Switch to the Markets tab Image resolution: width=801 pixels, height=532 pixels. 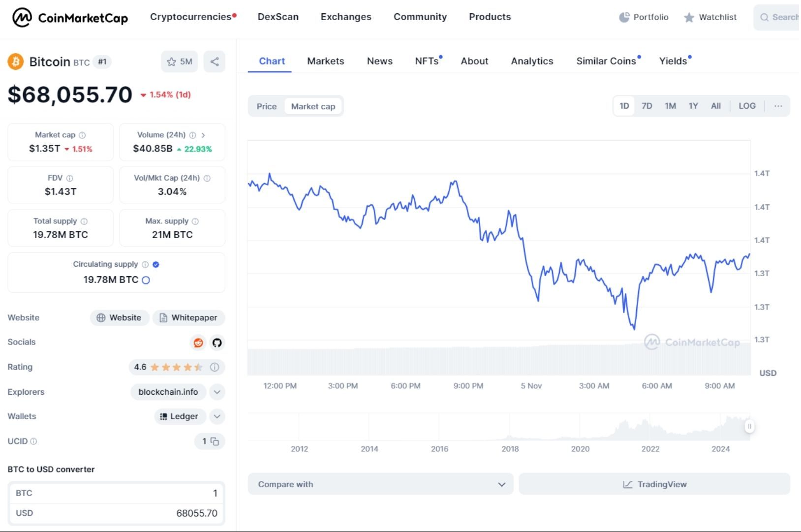(x=325, y=61)
